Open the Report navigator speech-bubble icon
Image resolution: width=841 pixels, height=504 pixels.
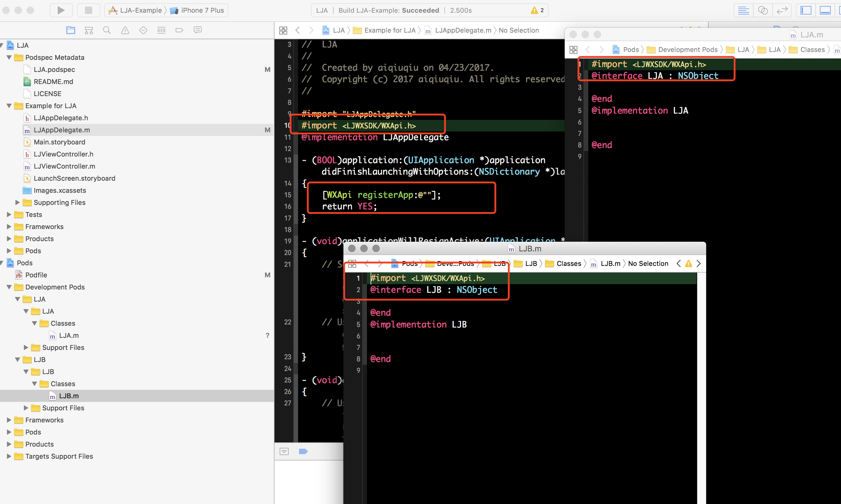pos(197,30)
